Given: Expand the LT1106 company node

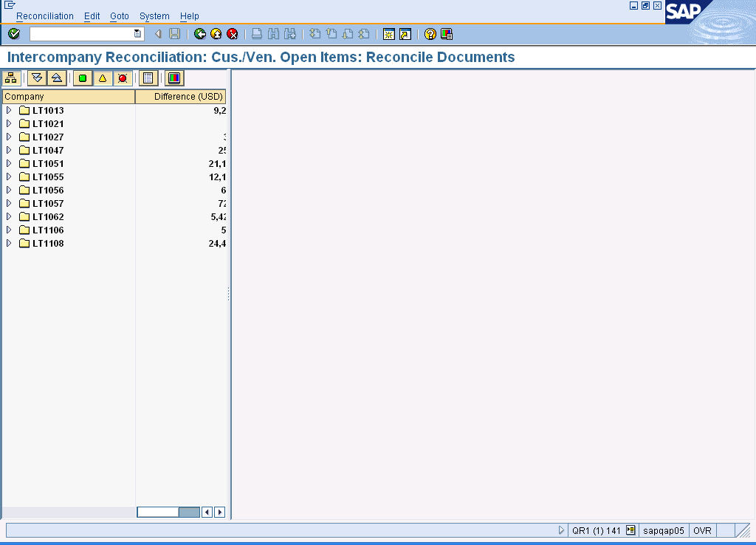Looking at the screenshot, I should point(9,230).
